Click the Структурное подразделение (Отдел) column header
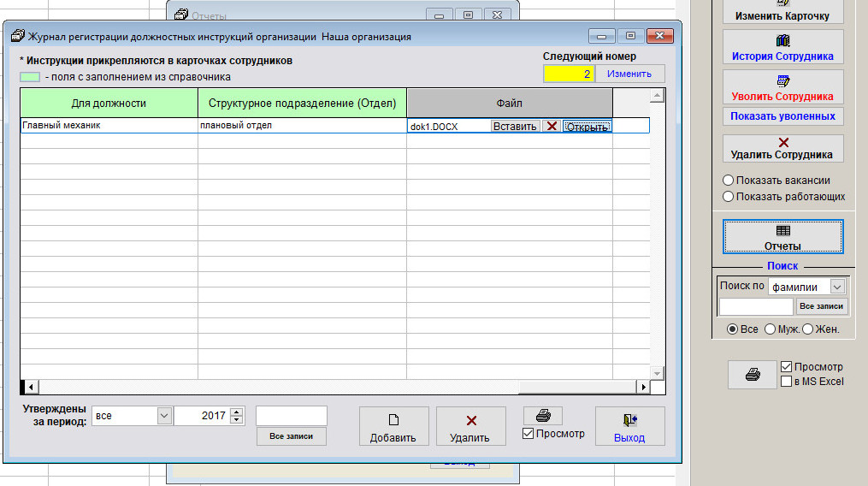Viewport: 868px width, 486px height. (x=302, y=103)
